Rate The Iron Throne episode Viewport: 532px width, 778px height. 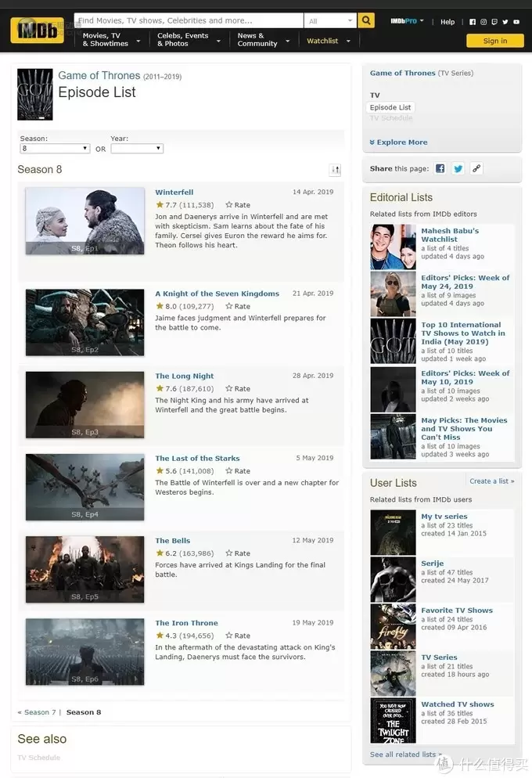[238, 636]
